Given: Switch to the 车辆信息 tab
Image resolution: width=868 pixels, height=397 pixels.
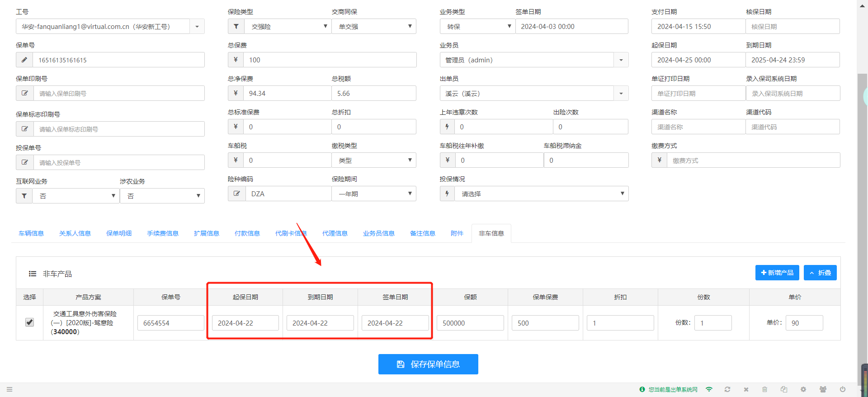Looking at the screenshot, I should point(31,233).
